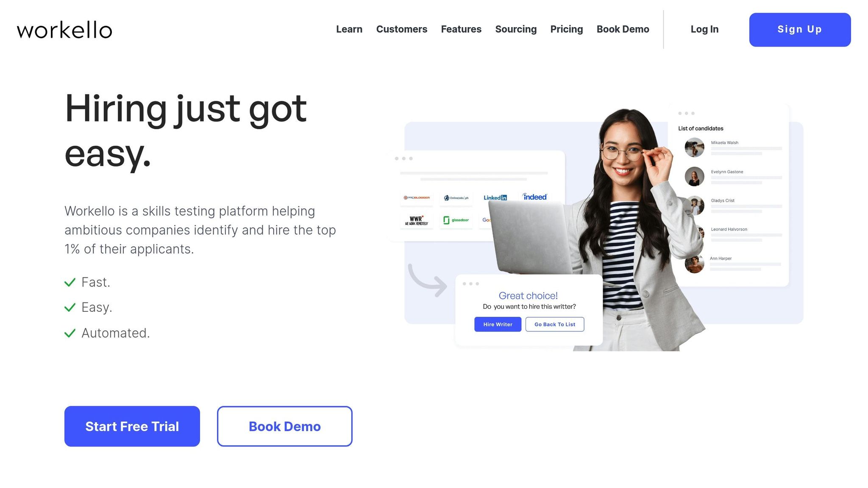This screenshot has width=868, height=488.
Task: Open the Customers nav link
Action: (402, 29)
